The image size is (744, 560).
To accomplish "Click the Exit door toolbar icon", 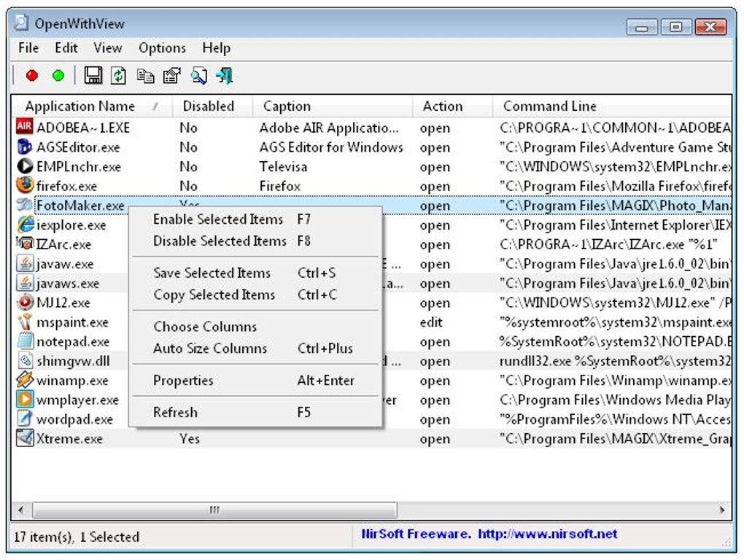I will (x=225, y=76).
